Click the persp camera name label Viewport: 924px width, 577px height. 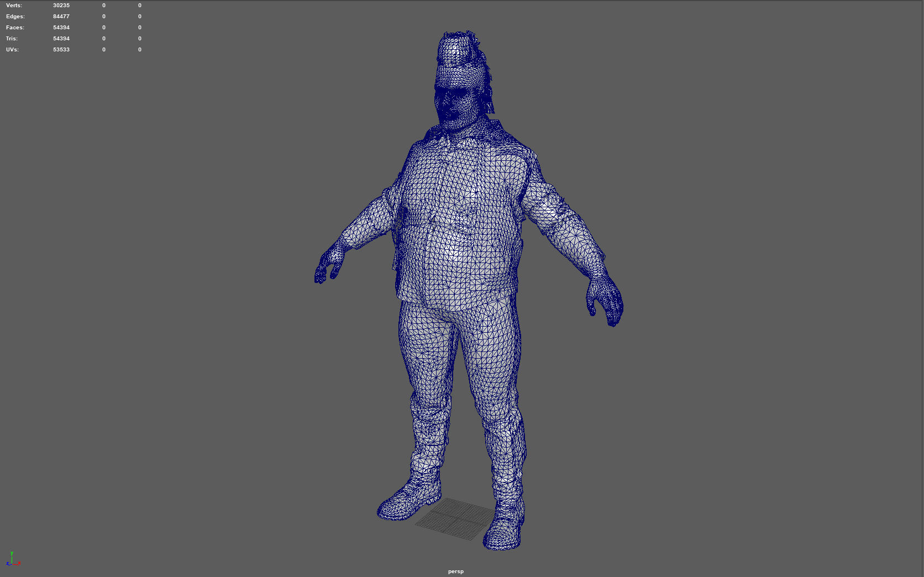456,571
